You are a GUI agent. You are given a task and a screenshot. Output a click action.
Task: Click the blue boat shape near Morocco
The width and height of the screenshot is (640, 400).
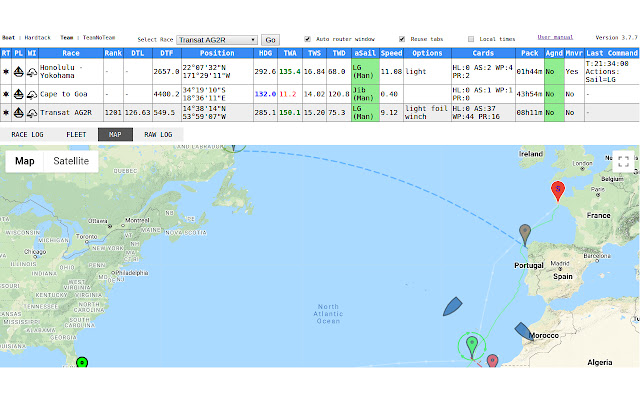click(523, 331)
